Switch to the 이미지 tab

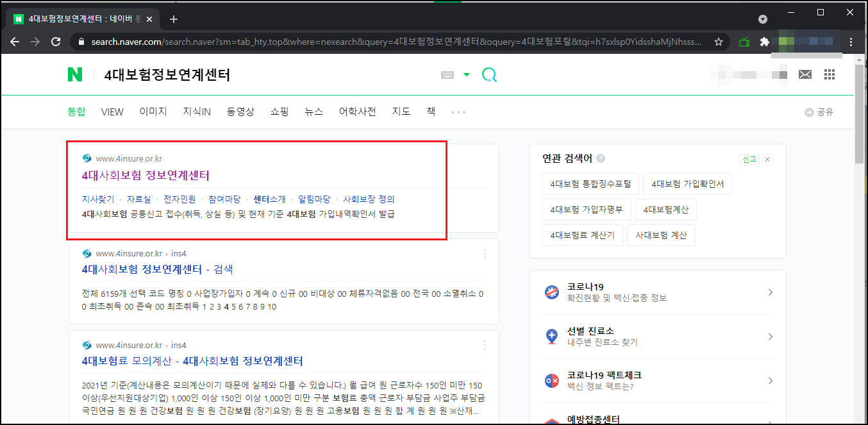[x=153, y=112]
